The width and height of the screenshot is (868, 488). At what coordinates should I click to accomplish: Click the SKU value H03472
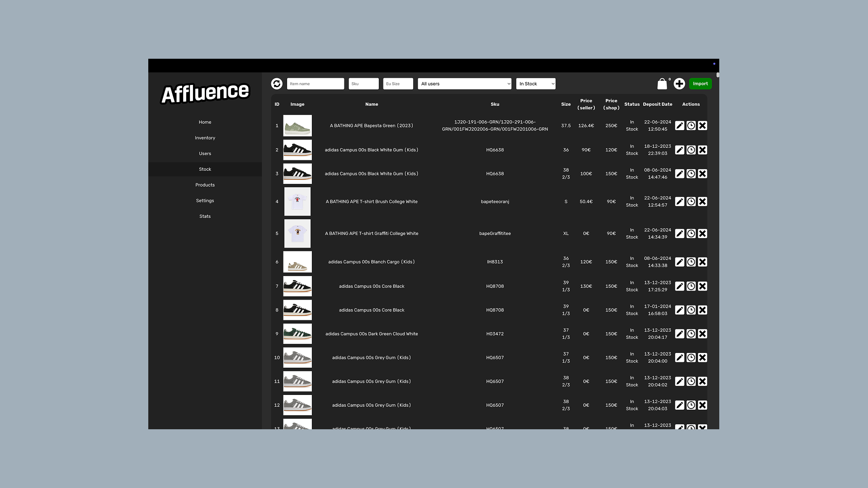pyautogui.click(x=495, y=334)
